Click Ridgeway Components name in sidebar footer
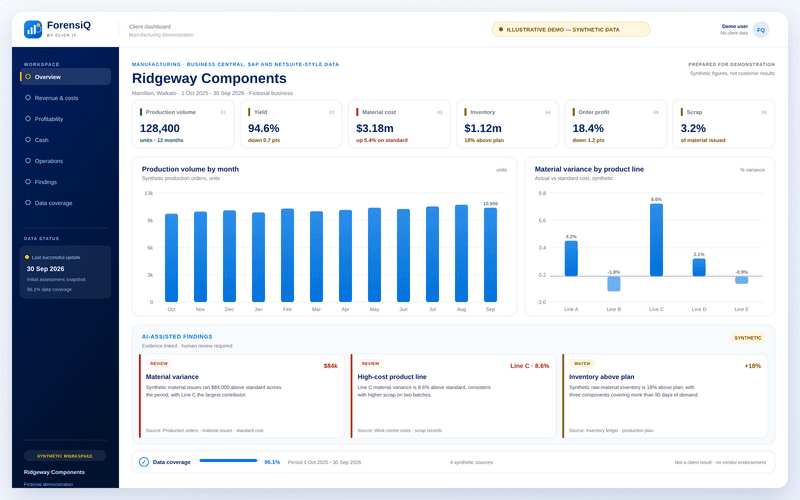This screenshot has width=800, height=500. 54,472
